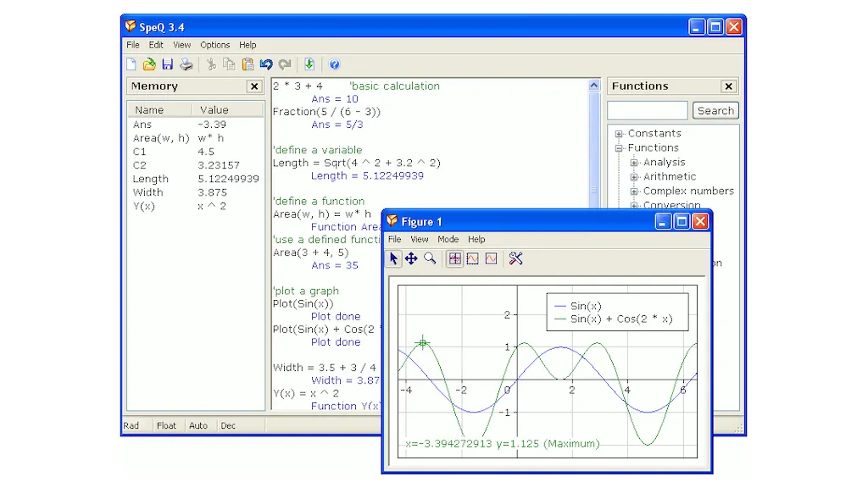Click the New document icon in the toolbar
The height and width of the screenshot is (488, 868).
(x=131, y=64)
